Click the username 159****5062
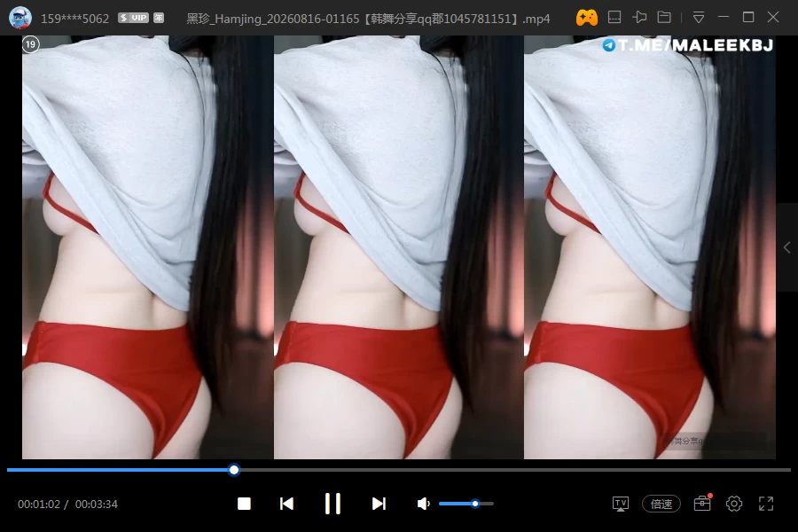The height and width of the screenshot is (532, 798). tap(74, 19)
